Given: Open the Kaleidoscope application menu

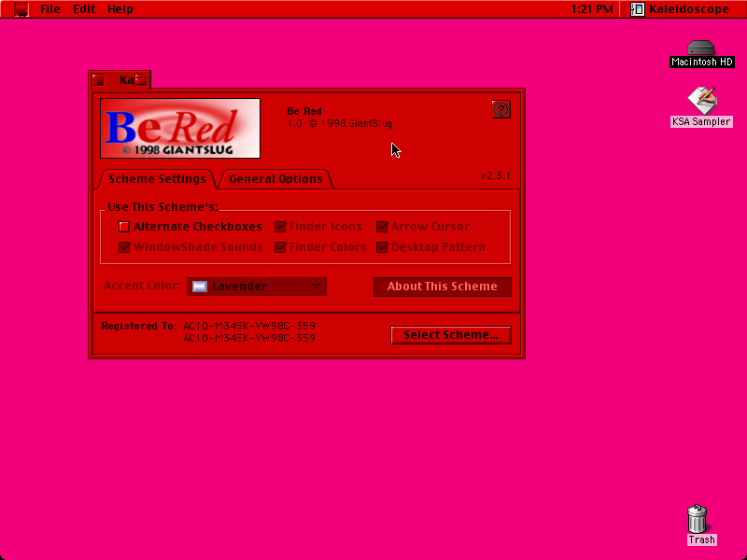Looking at the screenshot, I should (680, 9).
